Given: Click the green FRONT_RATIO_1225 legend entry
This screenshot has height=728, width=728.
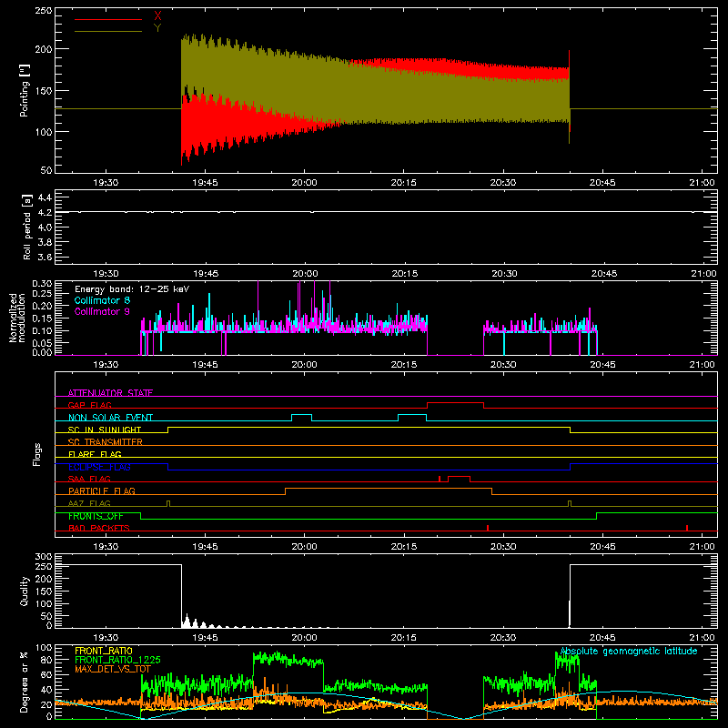Looking at the screenshot, I should click(x=117, y=660).
